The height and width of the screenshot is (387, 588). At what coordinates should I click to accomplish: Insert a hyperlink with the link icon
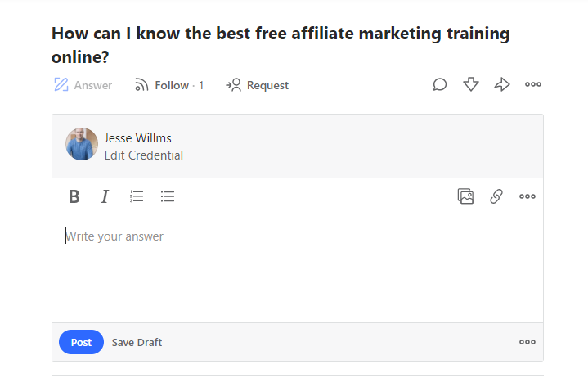click(x=496, y=196)
